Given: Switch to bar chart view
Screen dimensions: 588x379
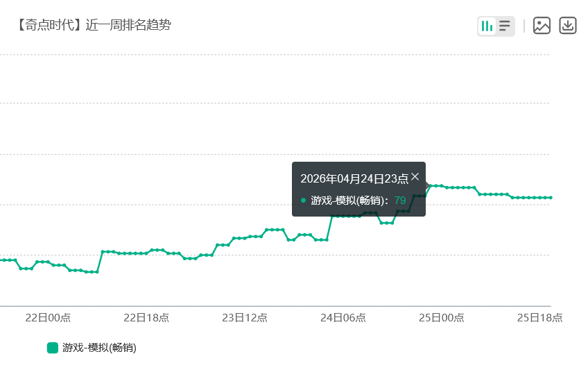Looking at the screenshot, I should coord(487,26).
